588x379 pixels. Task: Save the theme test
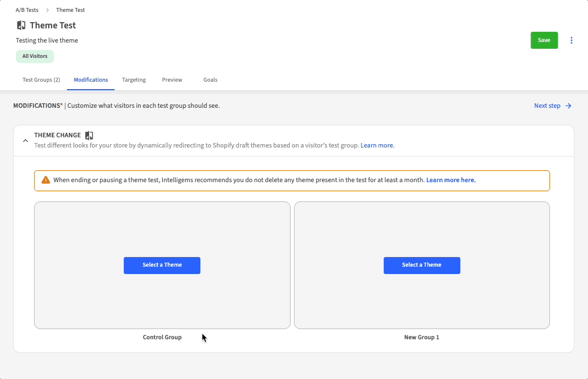(544, 40)
